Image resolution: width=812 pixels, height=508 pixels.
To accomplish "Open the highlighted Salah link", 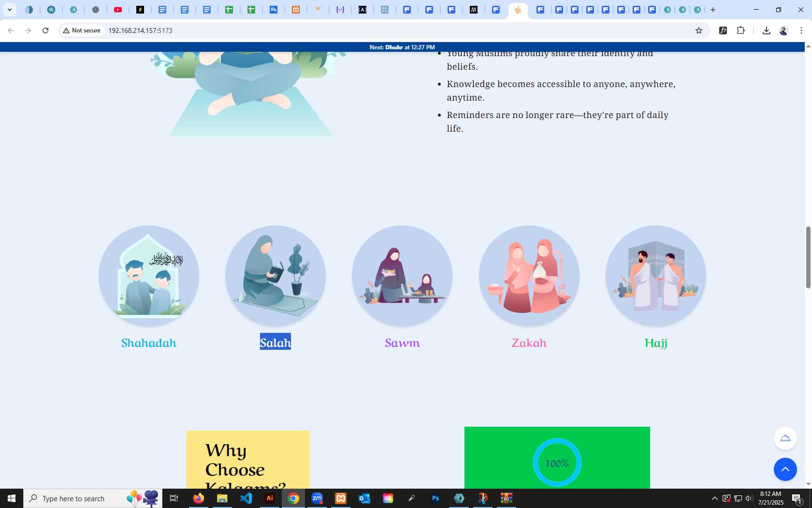I will pyautogui.click(x=275, y=342).
